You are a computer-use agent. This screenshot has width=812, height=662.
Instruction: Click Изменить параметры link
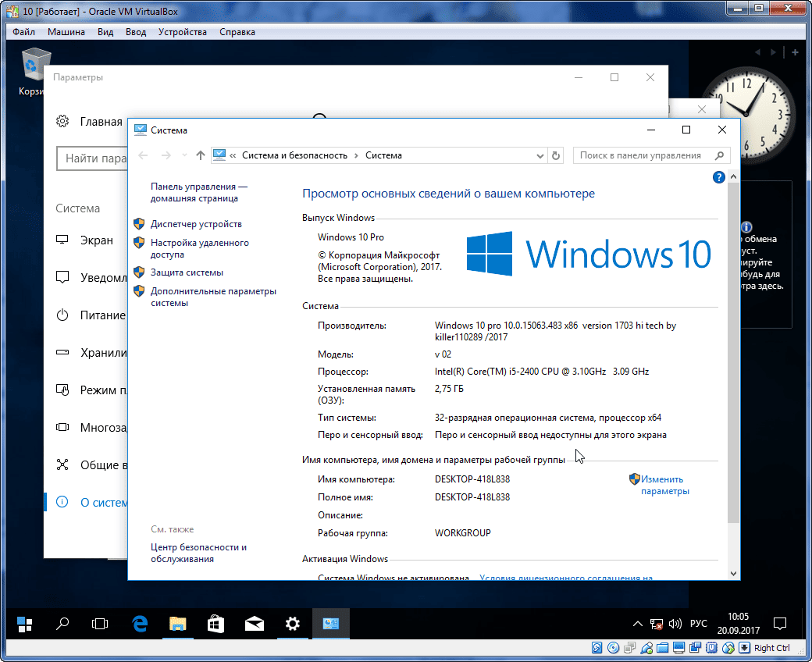(x=665, y=486)
